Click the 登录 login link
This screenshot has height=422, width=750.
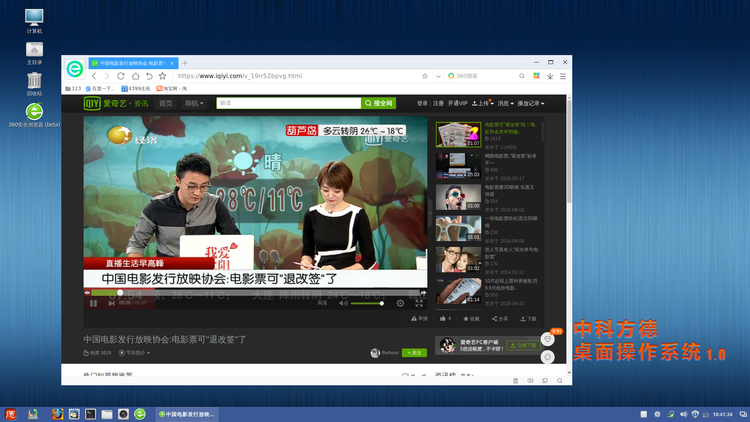click(x=422, y=103)
